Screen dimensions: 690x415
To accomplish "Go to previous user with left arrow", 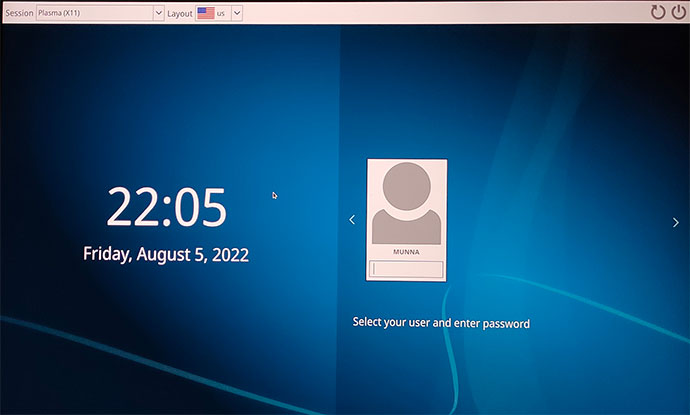I will point(351,221).
